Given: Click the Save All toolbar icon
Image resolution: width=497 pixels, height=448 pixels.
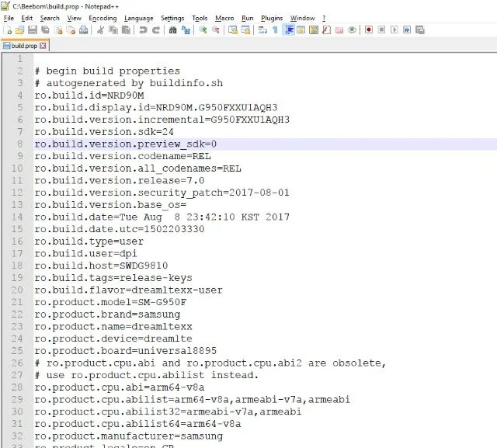Looking at the screenshot, I should [x=45, y=30].
